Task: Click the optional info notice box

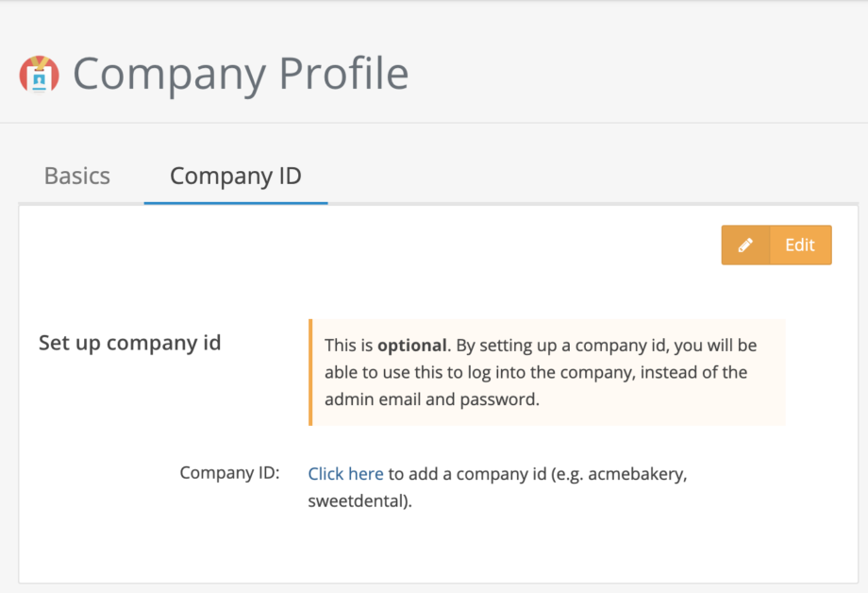Action: click(545, 371)
